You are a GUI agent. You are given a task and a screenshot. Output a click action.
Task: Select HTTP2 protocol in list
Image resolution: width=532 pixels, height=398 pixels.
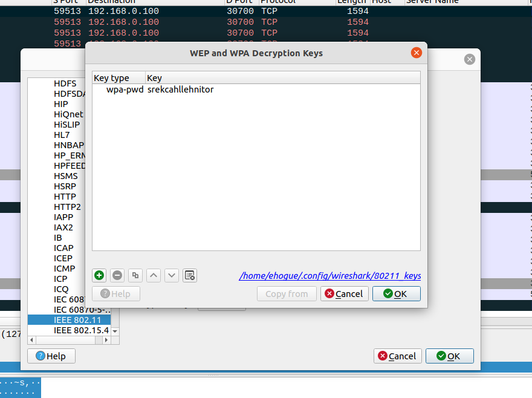tap(68, 207)
